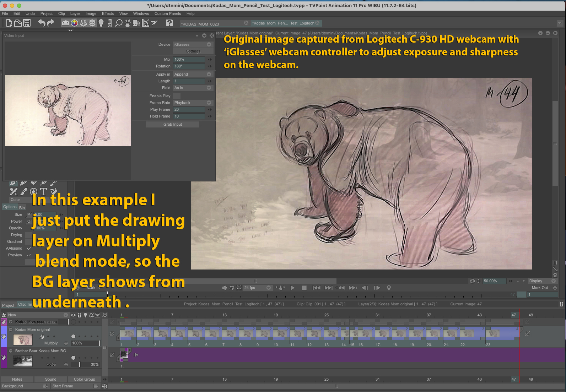
Task: Open help with the question mark icon
Action: 169,23
